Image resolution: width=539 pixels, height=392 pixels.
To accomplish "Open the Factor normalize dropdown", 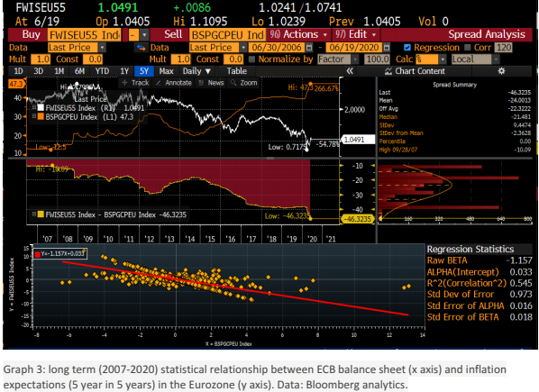I will [x=355, y=59].
